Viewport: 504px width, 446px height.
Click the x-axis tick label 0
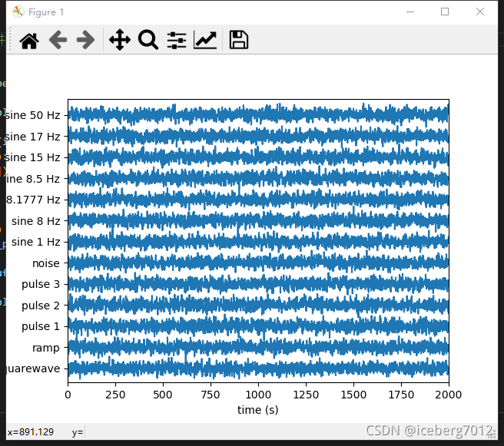tap(68, 395)
